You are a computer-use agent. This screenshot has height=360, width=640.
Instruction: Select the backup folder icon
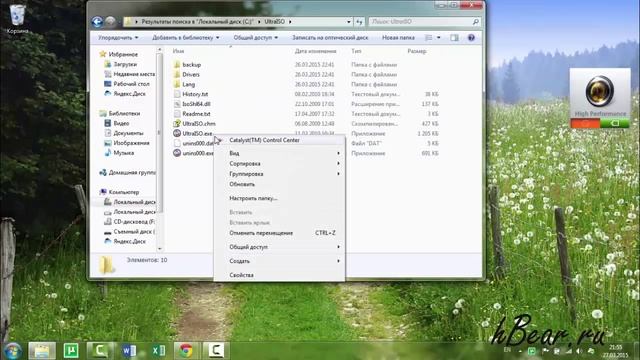pos(177,64)
